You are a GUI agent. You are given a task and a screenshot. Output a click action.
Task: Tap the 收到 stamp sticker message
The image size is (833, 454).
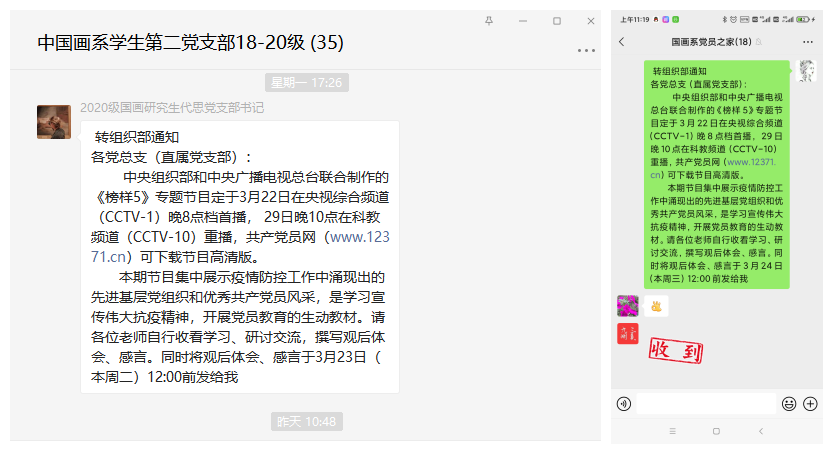click(673, 350)
